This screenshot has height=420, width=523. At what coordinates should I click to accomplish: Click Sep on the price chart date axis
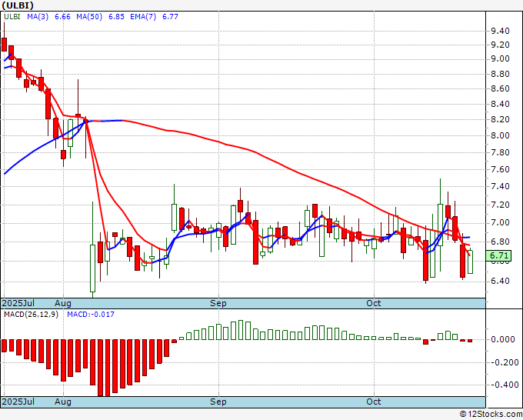point(218,303)
